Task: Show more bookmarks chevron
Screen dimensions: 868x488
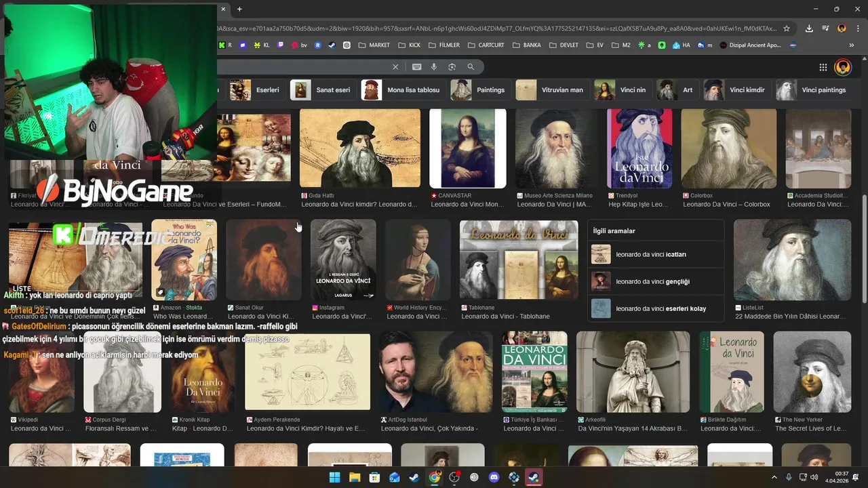Action: pyautogui.click(x=852, y=45)
